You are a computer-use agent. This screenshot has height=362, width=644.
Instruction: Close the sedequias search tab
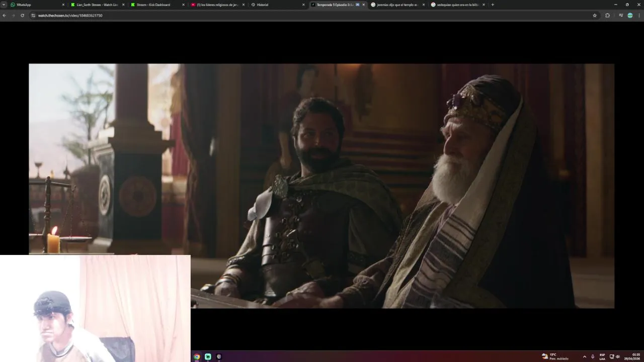[484, 5]
